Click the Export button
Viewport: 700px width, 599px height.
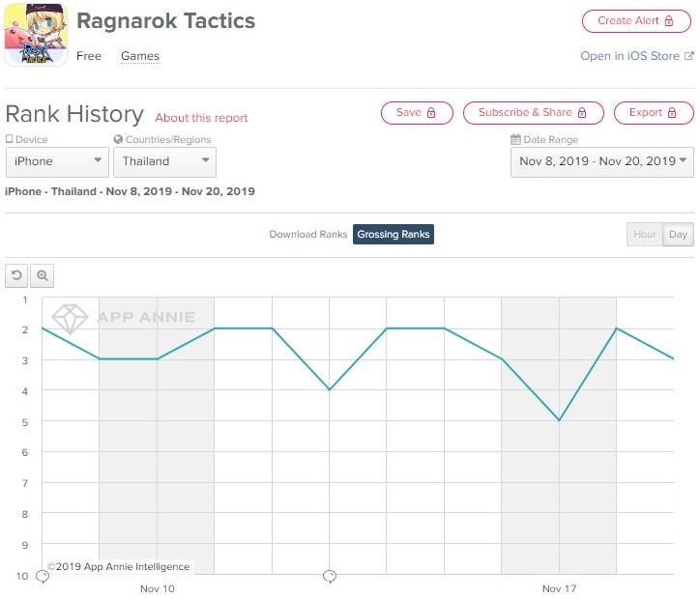[654, 113]
